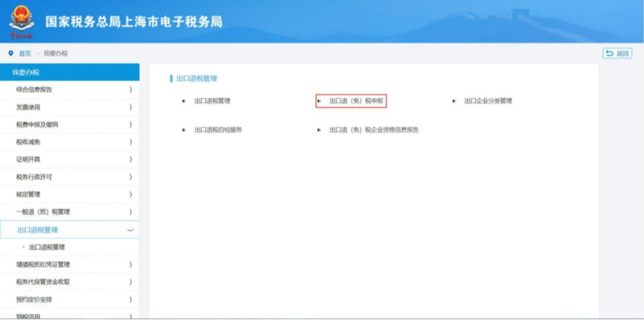Expand the 税收减免 chevron arrow

131,142
